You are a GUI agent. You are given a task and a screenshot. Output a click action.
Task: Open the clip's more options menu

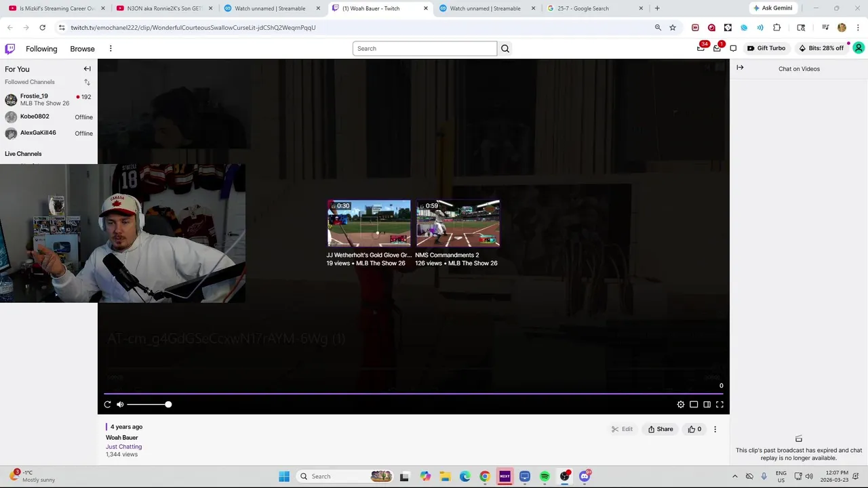click(x=715, y=429)
